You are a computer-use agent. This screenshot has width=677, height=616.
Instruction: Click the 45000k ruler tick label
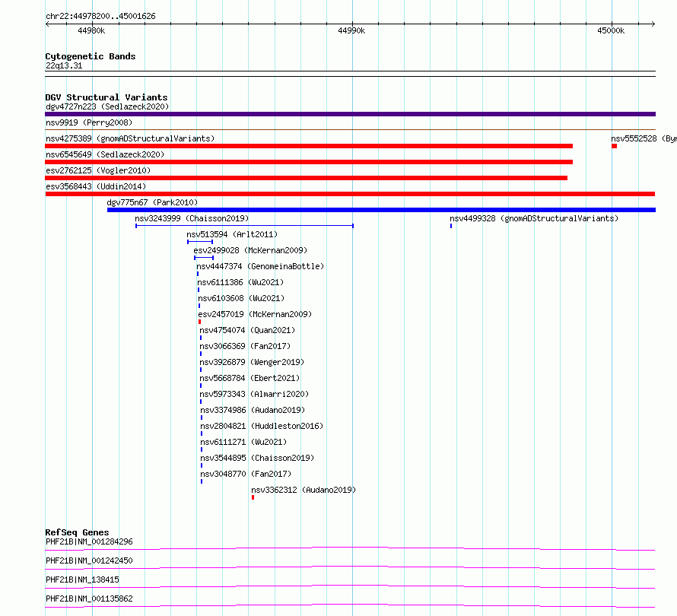(x=611, y=30)
